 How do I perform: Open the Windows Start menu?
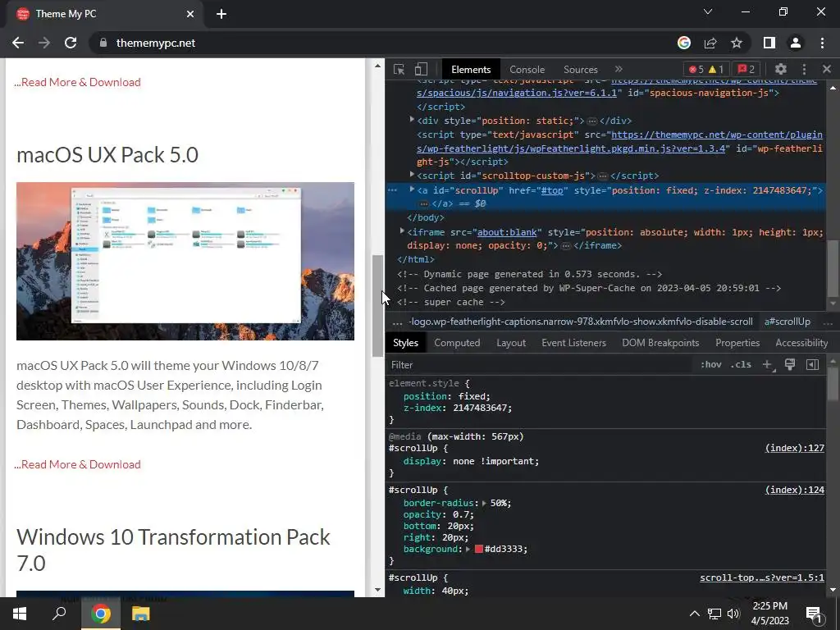click(x=20, y=614)
